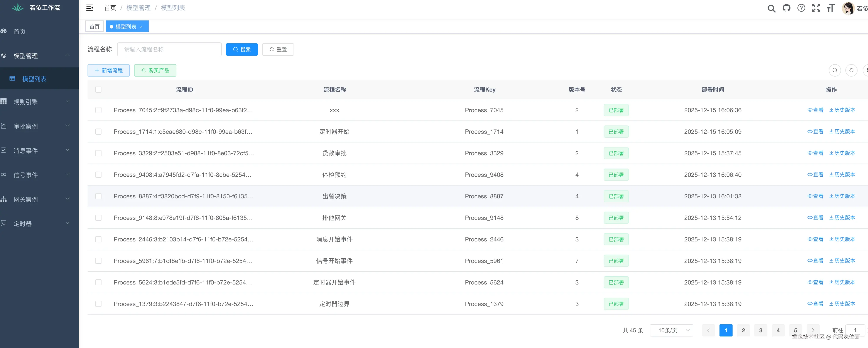Screen dimensions: 868x348
Task: Check the select-all checkbox in the table header
Action: [x=98, y=90]
